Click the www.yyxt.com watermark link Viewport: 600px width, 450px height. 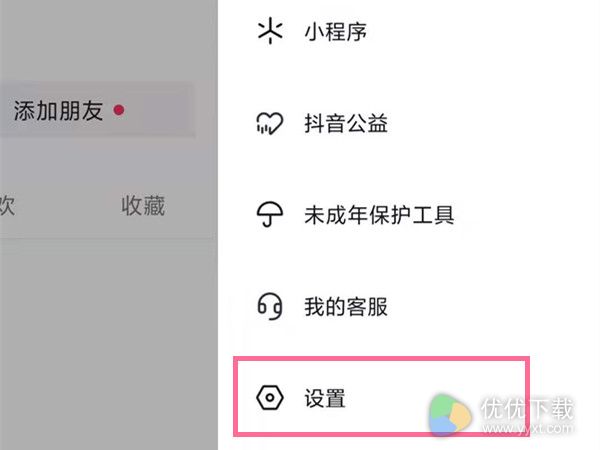[x=527, y=429]
